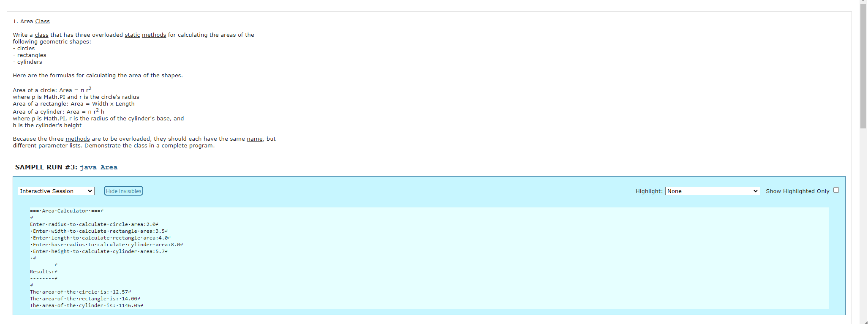Open the 'static' glossary link
This screenshot has height=324, width=868.
132,35
